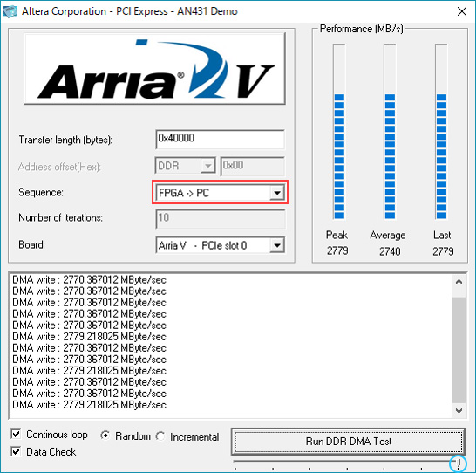Click the first DMA write log line
The image size is (476, 473).
(x=89, y=279)
